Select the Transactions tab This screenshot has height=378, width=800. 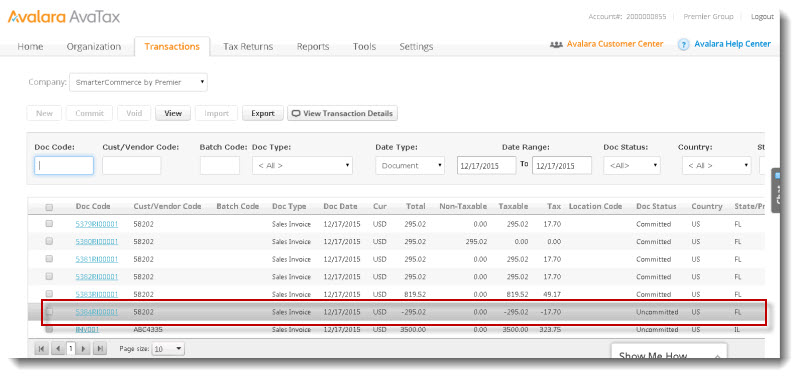pyautogui.click(x=172, y=46)
